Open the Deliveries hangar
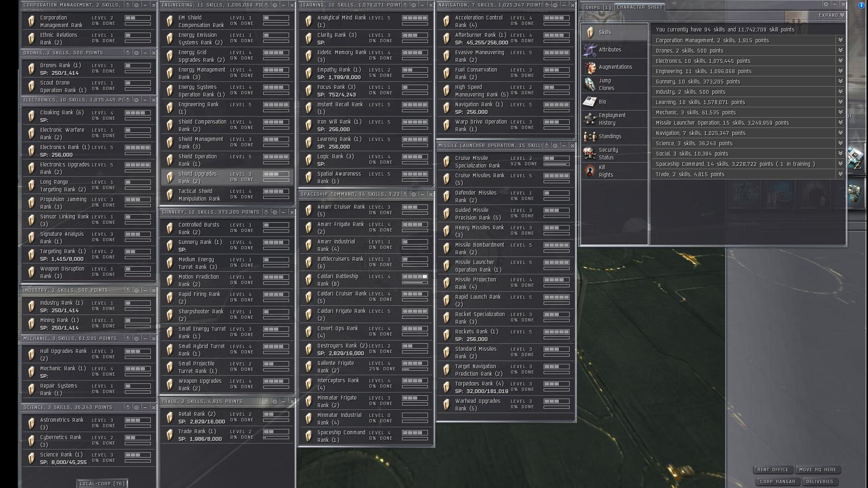 click(820, 481)
